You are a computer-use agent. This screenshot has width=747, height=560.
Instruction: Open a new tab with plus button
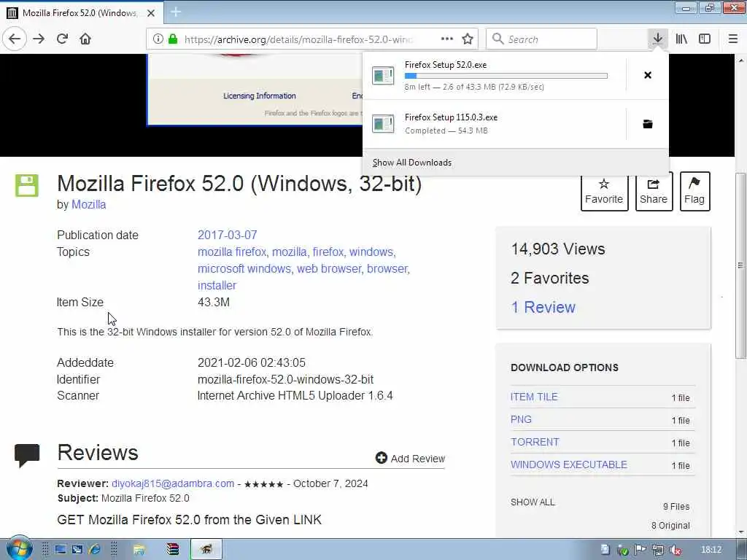click(x=175, y=12)
